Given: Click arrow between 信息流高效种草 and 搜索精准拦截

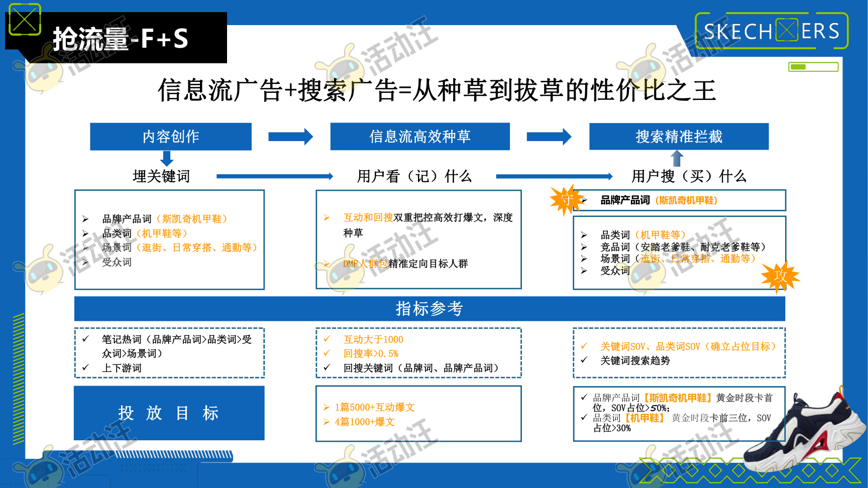Looking at the screenshot, I should coord(549,137).
